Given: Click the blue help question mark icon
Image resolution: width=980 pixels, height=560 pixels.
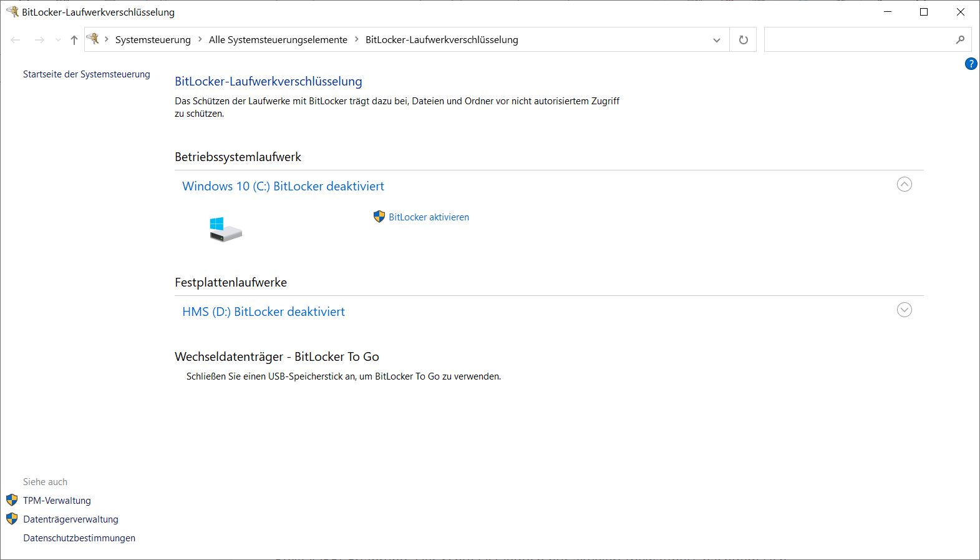Looking at the screenshot, I should (971, 64).
